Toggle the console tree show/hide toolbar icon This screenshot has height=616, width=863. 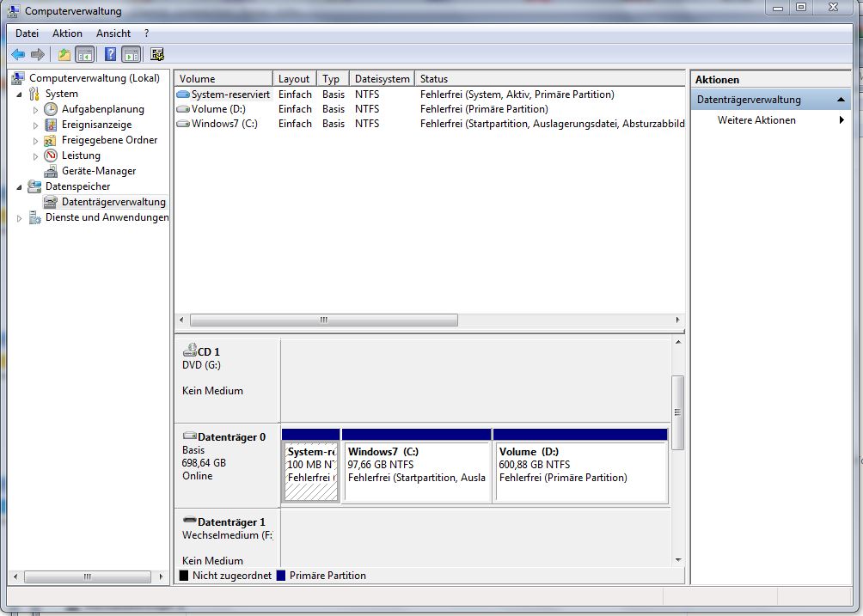[85, 54]
